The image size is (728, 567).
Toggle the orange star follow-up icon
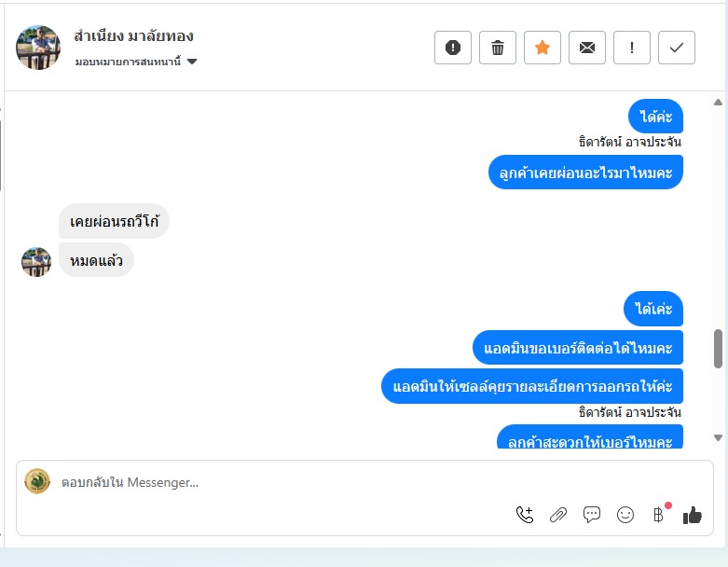click(x=543, y=48)
